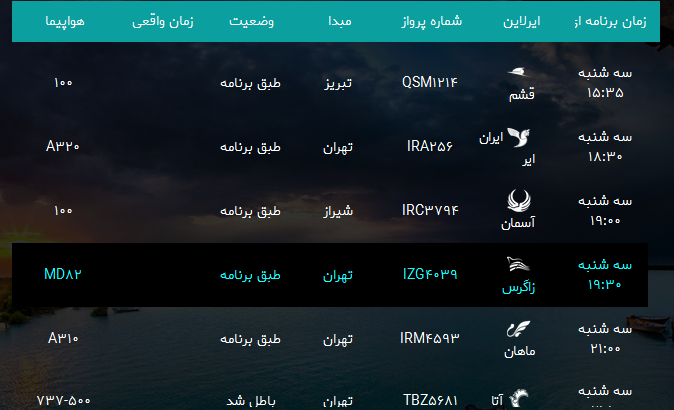Click scheduled time 21:00

605,348
